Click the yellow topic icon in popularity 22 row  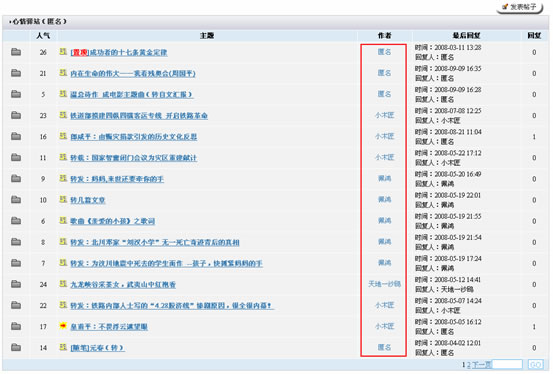pyautogui.click(x=63, y=305)
